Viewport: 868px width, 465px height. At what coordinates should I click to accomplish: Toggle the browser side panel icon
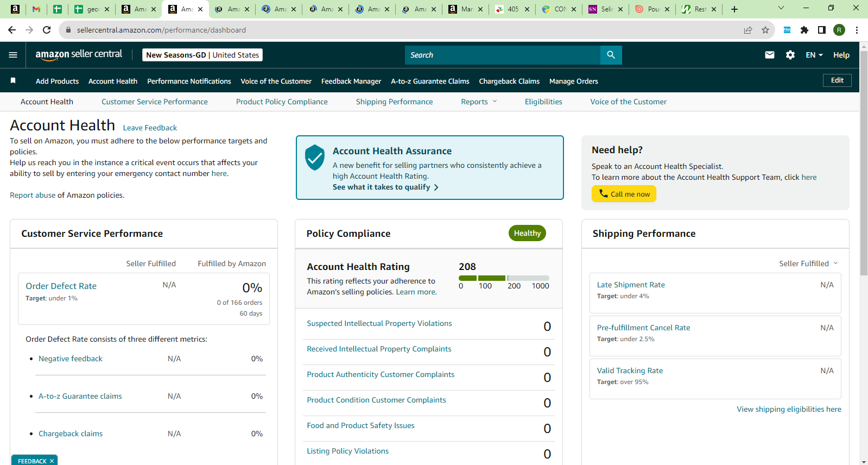click(x=822, y=30)
